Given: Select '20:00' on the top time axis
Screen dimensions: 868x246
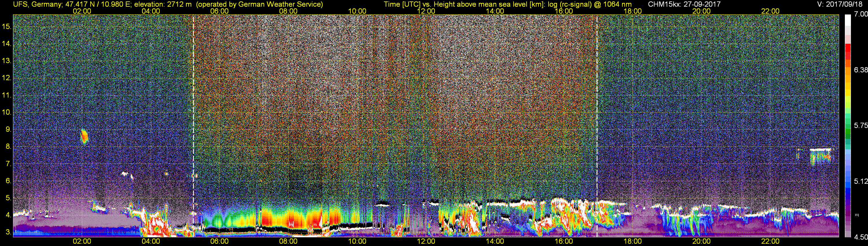Looking at the screenshot, I should pyautogui.click(x=702, y=11).
